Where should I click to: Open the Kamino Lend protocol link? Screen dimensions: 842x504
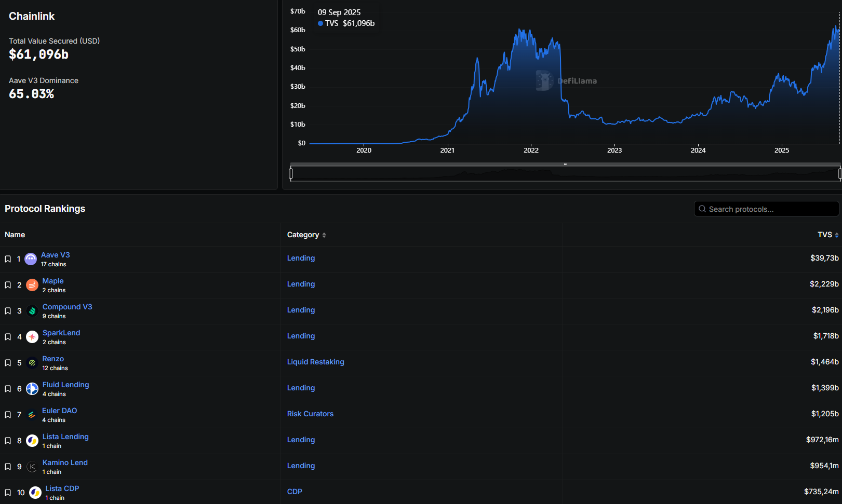[65, 462]
